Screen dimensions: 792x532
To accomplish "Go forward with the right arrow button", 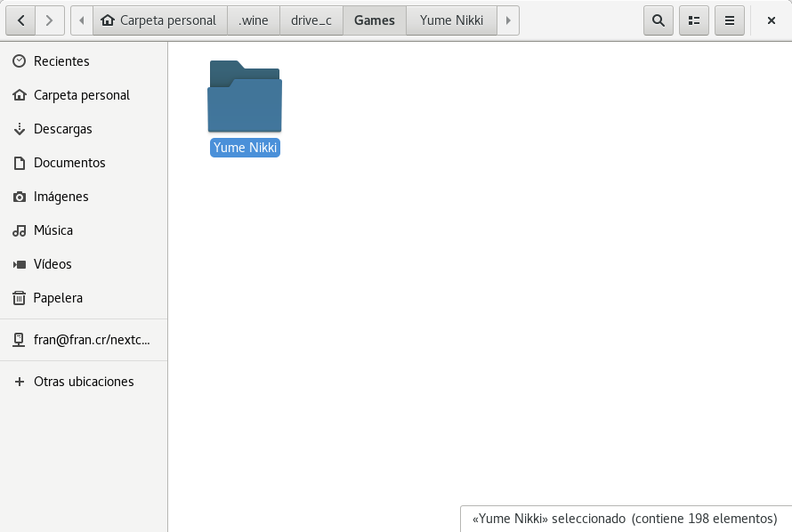I will (x=50, y=20).
